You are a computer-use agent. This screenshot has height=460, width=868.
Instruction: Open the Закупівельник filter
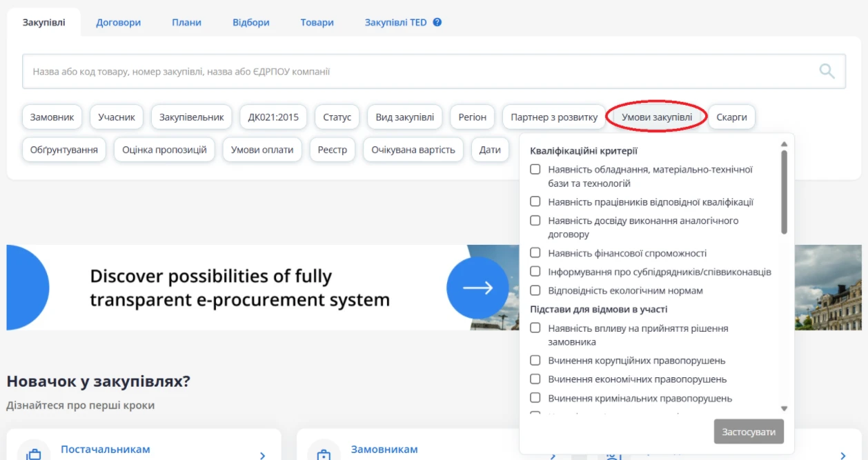tap(192, 117)
